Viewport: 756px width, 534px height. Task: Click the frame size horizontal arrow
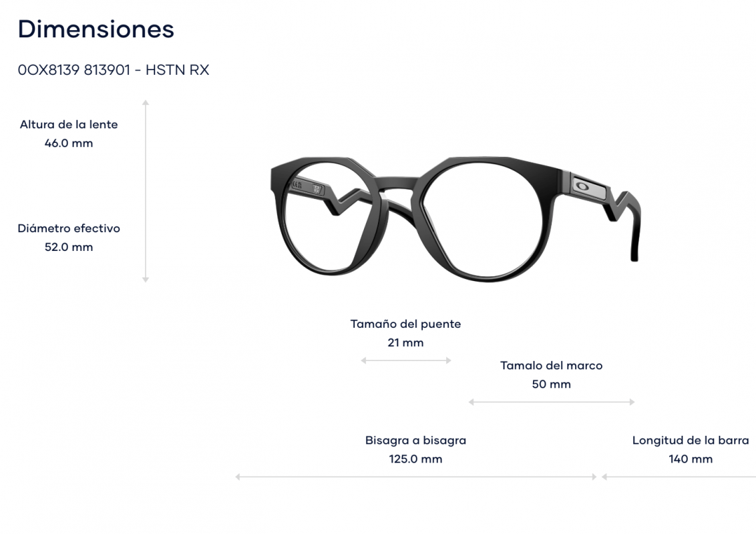click(x=552, y=402)
